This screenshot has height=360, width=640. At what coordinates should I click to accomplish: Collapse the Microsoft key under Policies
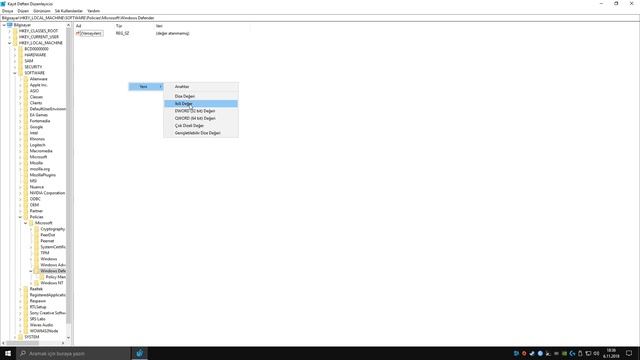26,223
